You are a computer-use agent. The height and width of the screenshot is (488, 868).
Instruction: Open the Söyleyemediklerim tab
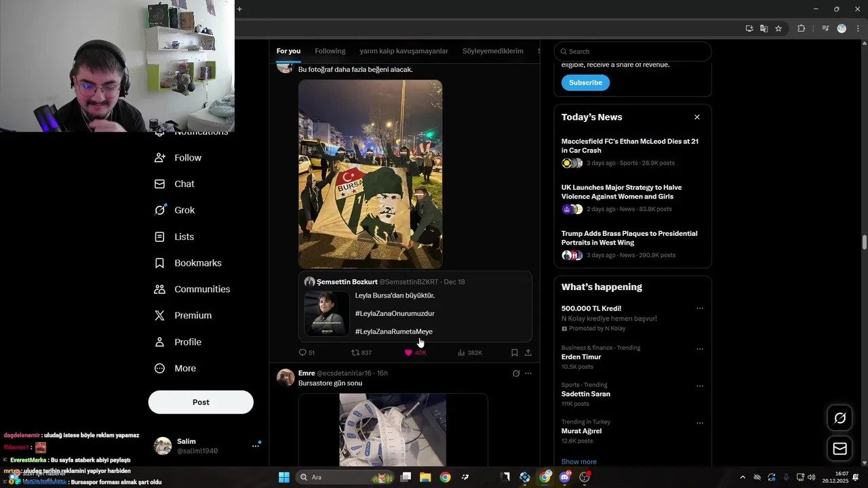click(493, 51)
